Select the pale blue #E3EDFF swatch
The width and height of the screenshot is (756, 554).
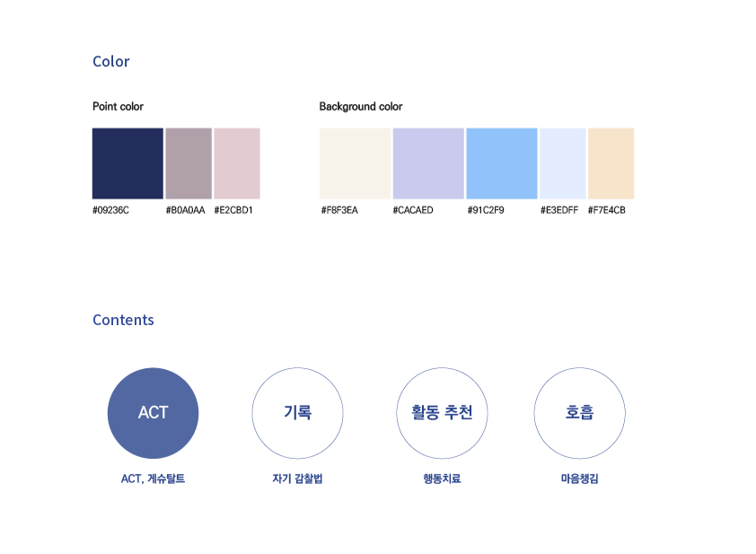point(563,163)
